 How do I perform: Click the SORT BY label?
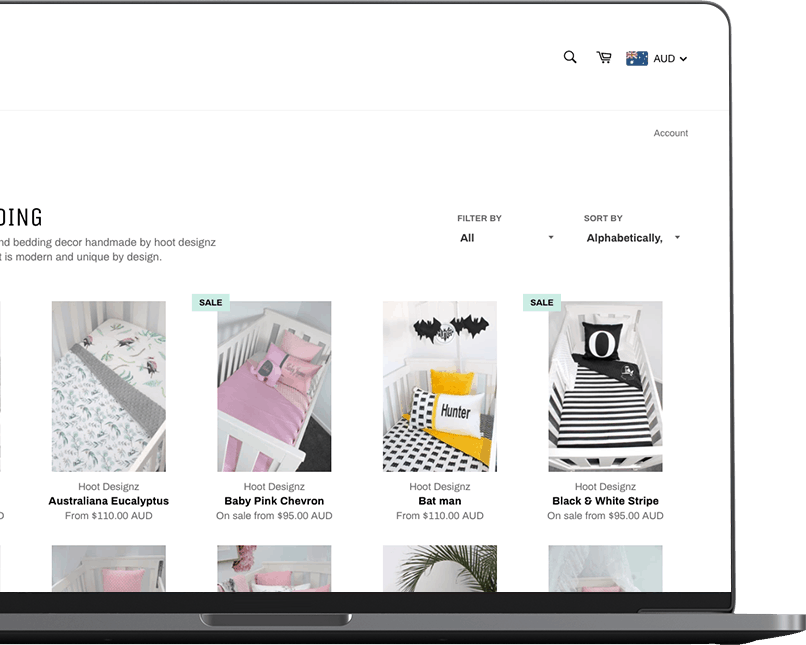[603, 218]
